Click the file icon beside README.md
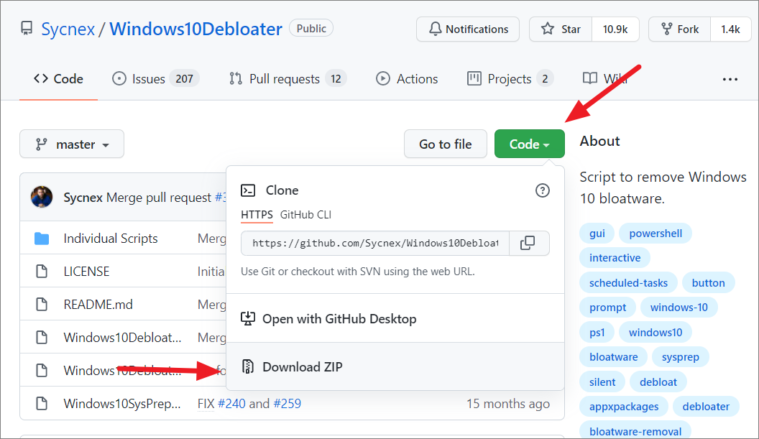759x439 pixels. [x=42, y=304]
